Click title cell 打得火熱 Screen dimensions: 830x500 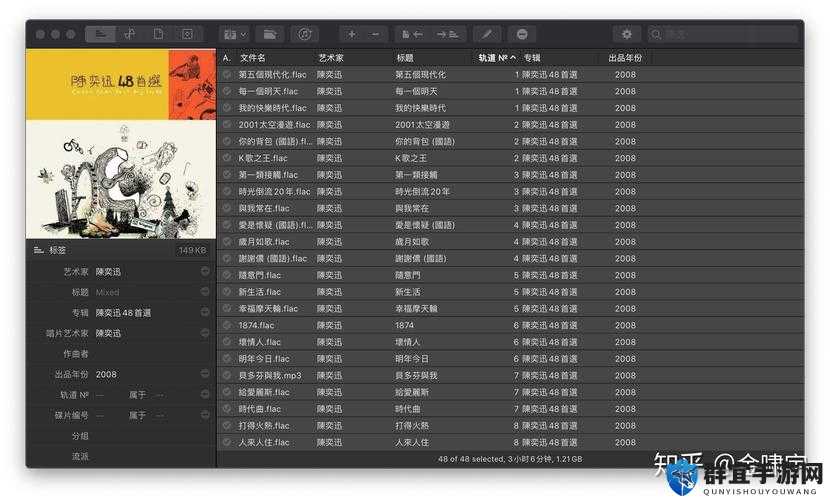[412, 425]
